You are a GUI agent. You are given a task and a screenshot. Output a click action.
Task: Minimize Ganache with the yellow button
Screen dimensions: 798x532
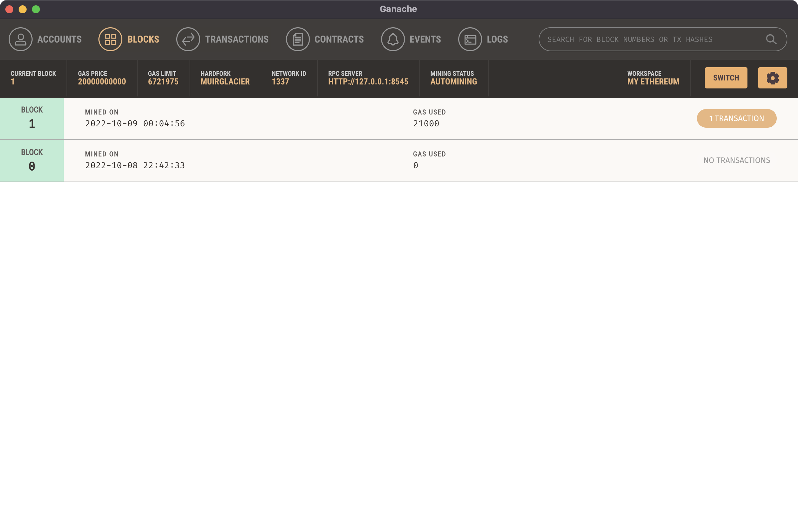coord(23,9)
